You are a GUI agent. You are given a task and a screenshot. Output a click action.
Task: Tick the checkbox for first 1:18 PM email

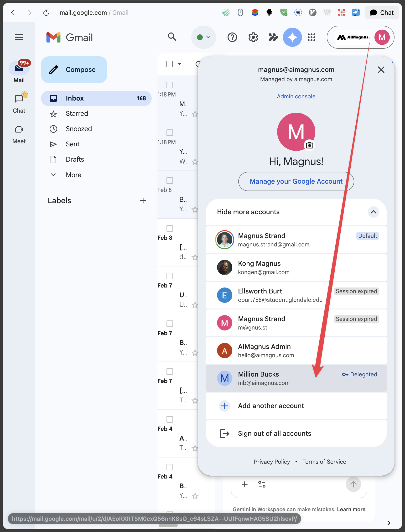pyautogui.click(x=170, y=85)
